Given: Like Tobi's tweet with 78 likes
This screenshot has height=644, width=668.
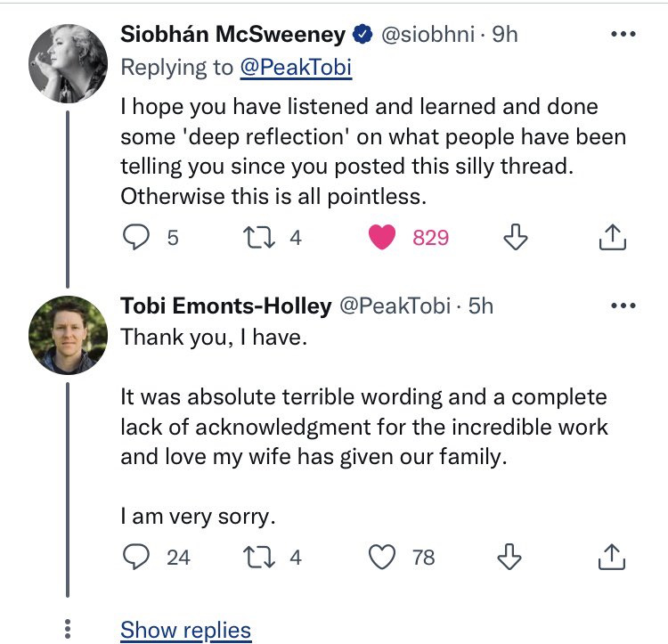Looking at the screenshot, I should (383, 557).
